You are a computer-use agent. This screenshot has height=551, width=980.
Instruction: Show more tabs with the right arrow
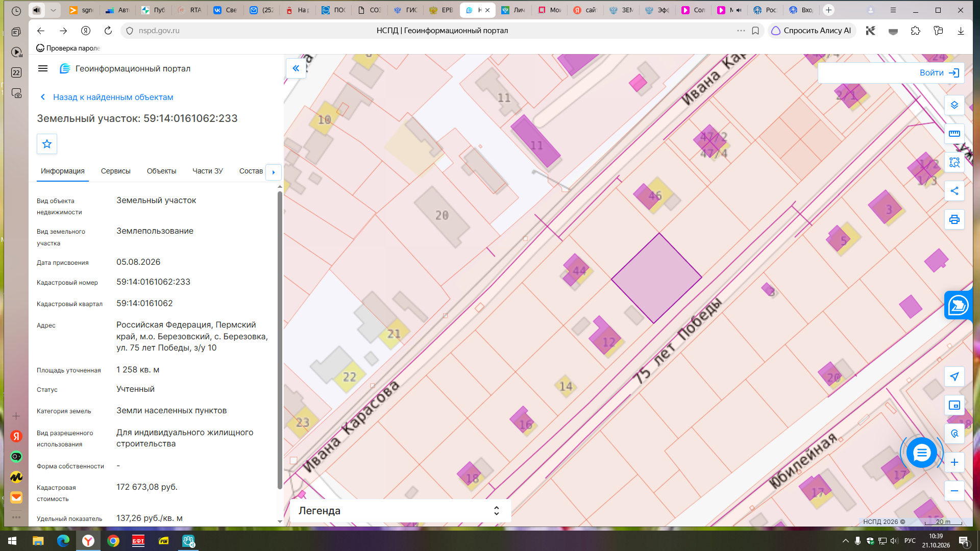(274, 172)
